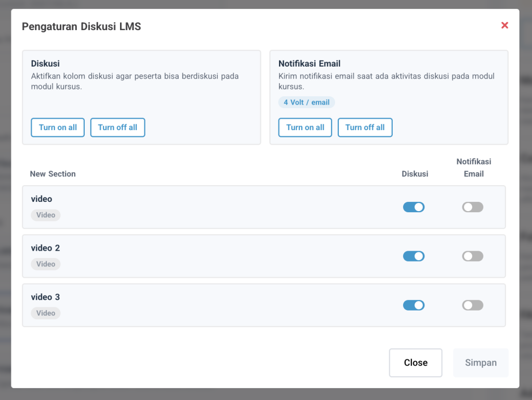
Task: Click the New Section heading
Action: 53,174
